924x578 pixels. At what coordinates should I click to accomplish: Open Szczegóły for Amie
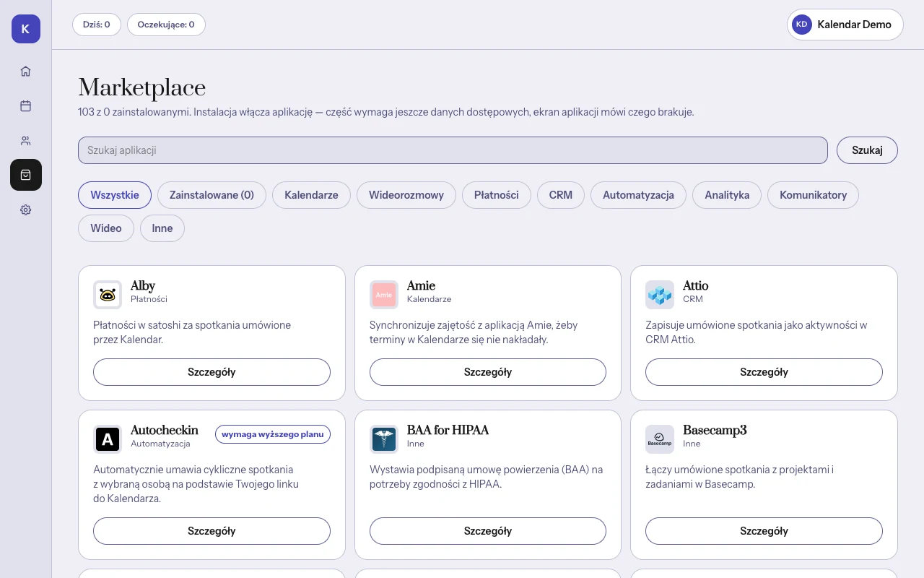click(x=488, y=372)
